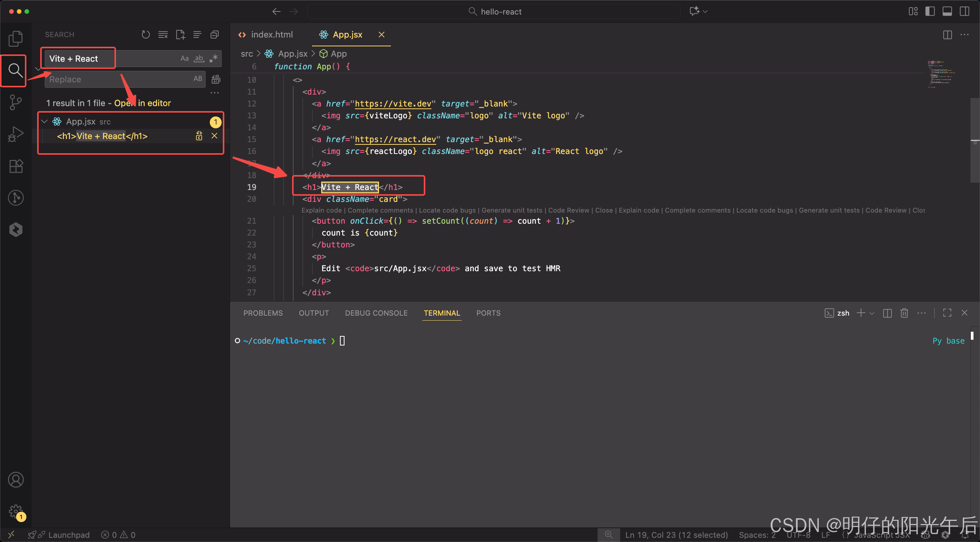980x542 pixels.
Task: Toggle Use Regular Expression in search
Action: click(214, 59)
